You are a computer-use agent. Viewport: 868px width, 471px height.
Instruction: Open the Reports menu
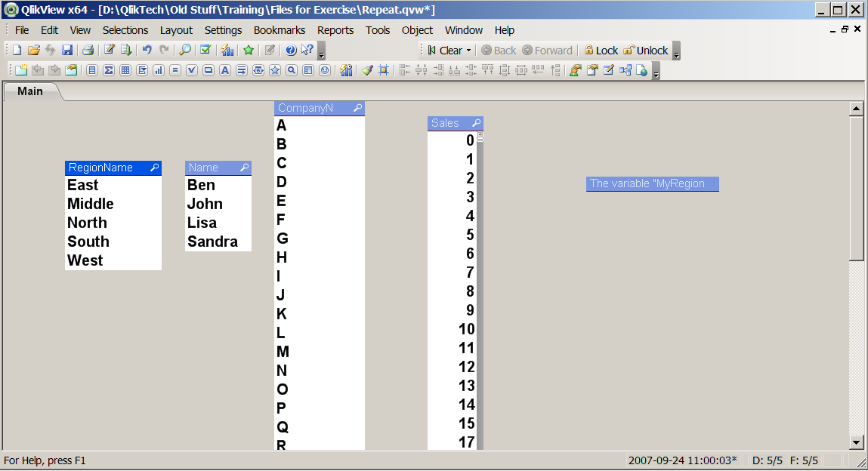point(335,30)
